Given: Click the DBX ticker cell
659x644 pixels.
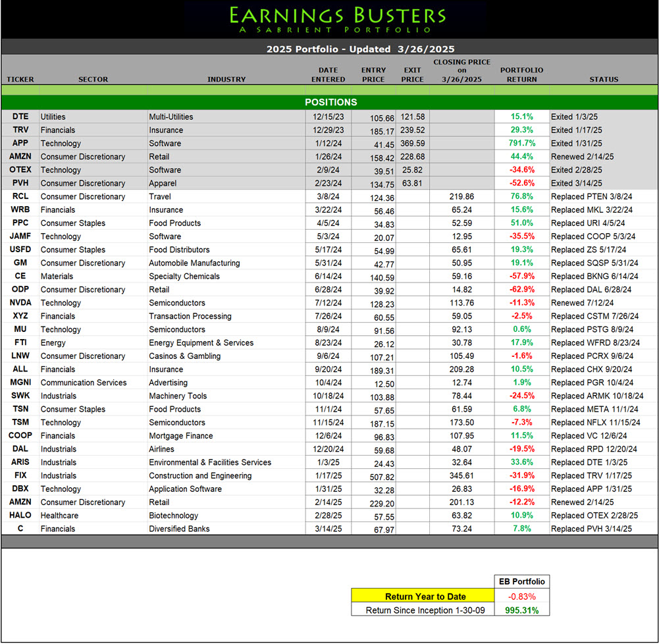Looking at the screenshot, I should coord(20,489).
